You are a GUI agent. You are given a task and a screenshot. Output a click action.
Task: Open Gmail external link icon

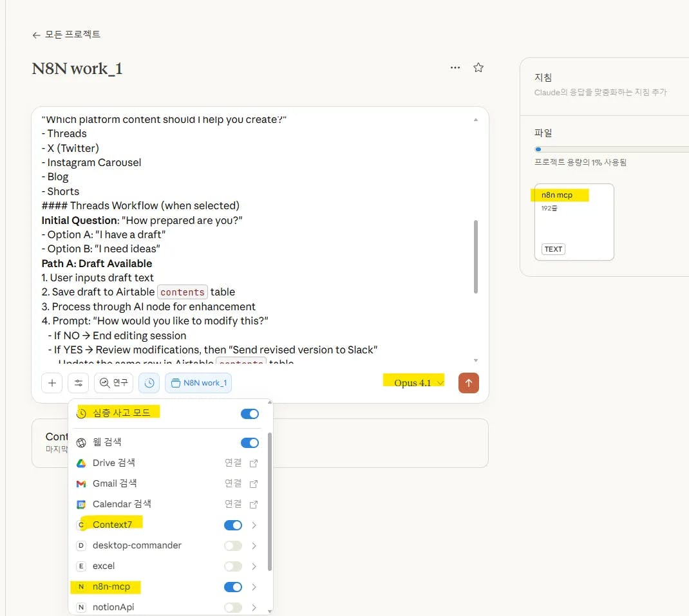pos(254,484)
